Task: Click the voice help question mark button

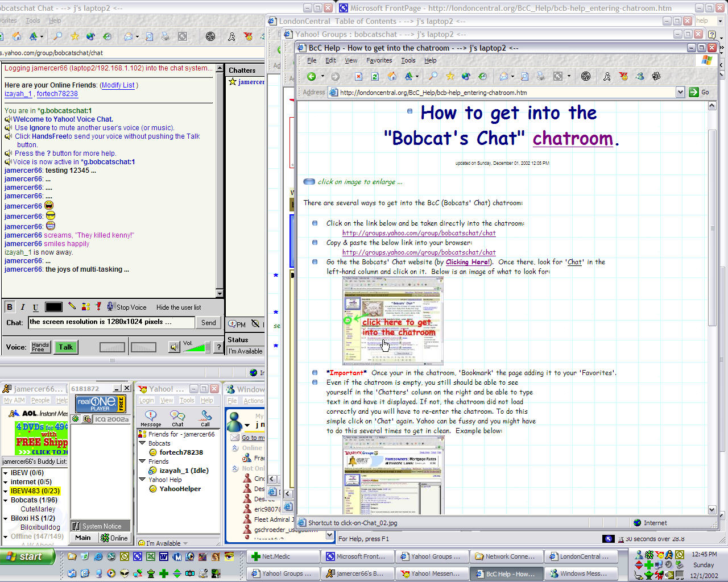Action: (218, 347)
